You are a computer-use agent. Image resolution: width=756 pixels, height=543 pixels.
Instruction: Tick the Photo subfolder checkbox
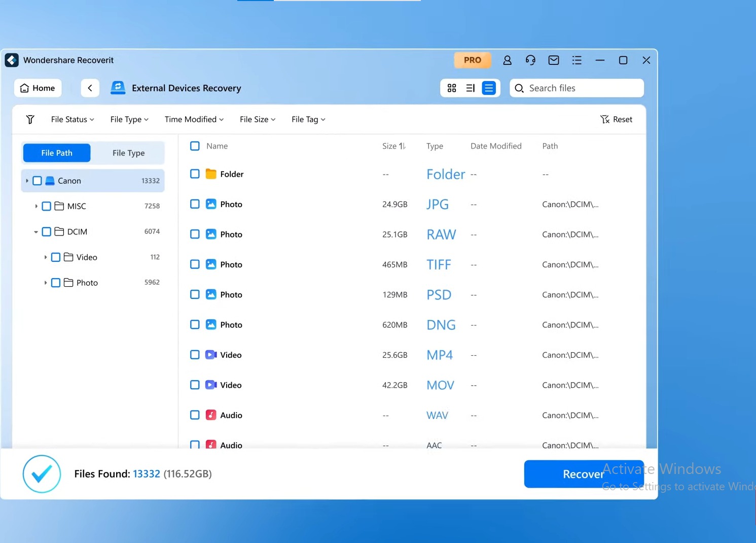tap(56, 283)
